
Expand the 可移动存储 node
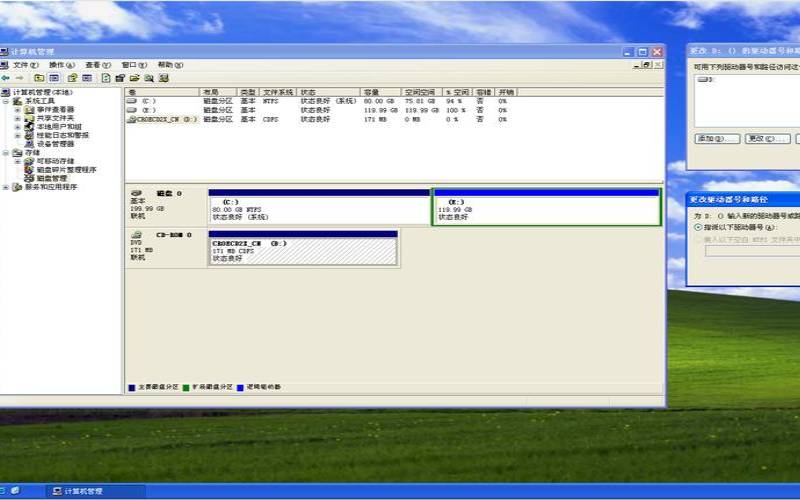18,161
